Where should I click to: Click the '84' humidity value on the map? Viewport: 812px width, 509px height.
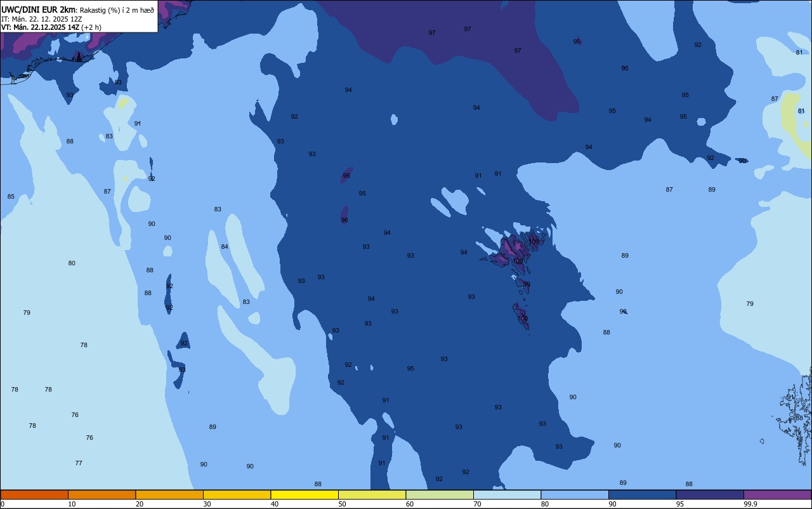(x=225, y=247)
